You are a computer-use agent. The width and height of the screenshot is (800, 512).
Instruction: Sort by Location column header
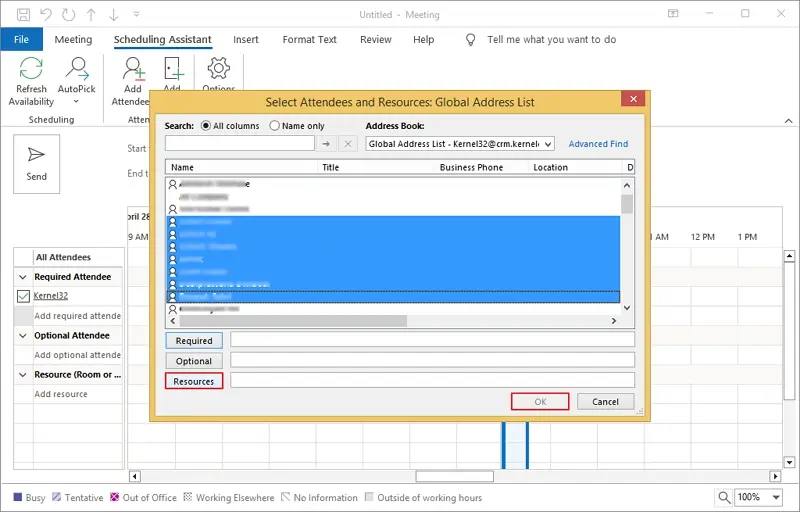(576, 167)
